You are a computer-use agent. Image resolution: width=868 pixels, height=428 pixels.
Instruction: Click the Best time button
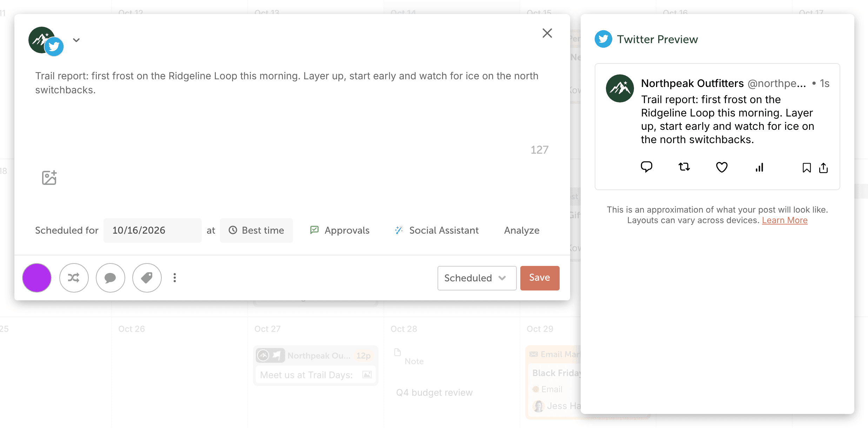coord(256,230)
